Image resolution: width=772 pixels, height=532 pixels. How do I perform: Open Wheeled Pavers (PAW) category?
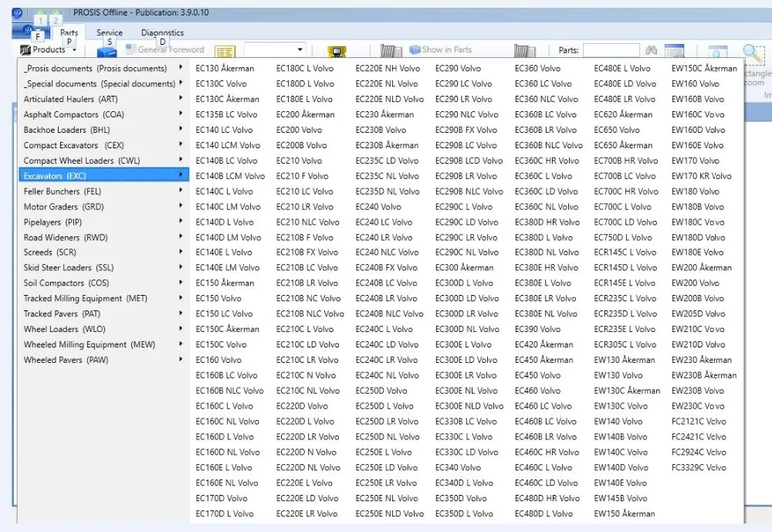pos(104,360)
